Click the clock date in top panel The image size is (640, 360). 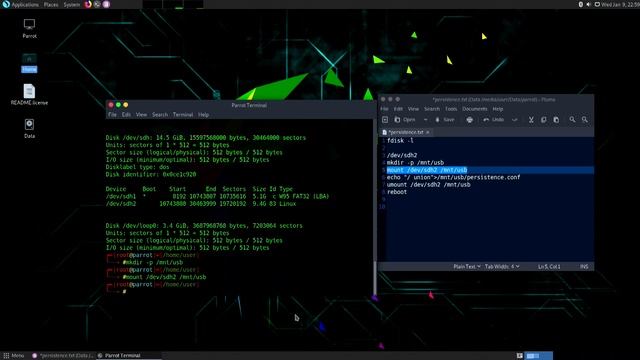click(620, 4)
